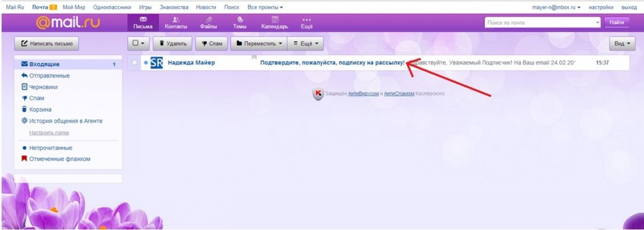Toggle the unread blue dot on the email
This screenshot has width=644, height=230.
point(146,63)
